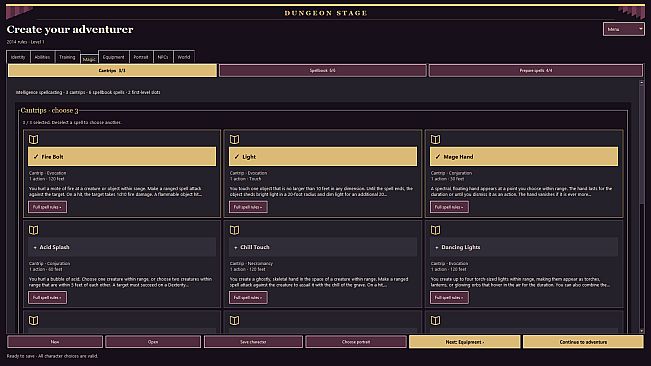This screenshot has width=651, height=366.
Task: Click the Fire Bolt description text
Action: coord(116,191)
